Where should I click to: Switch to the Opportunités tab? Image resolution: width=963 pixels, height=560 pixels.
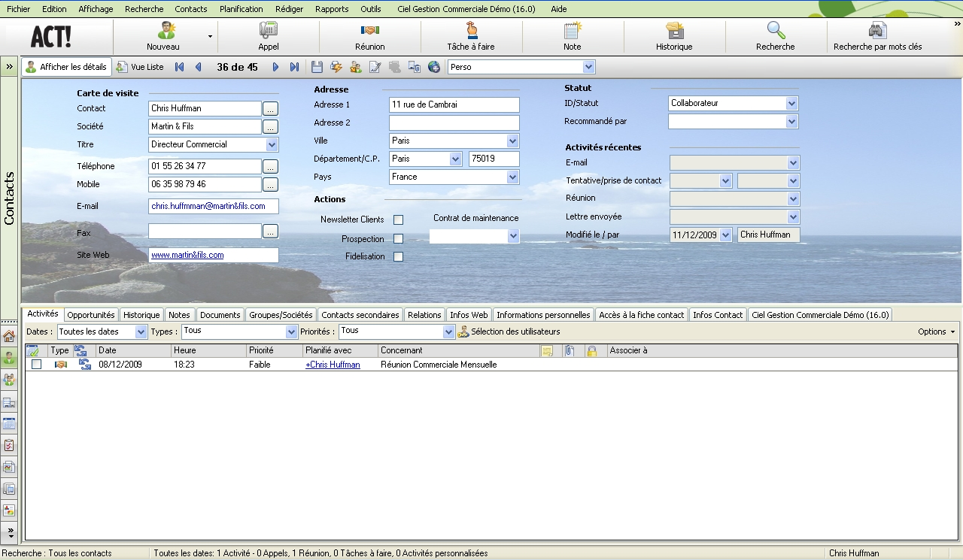click(x=91, y=315)
